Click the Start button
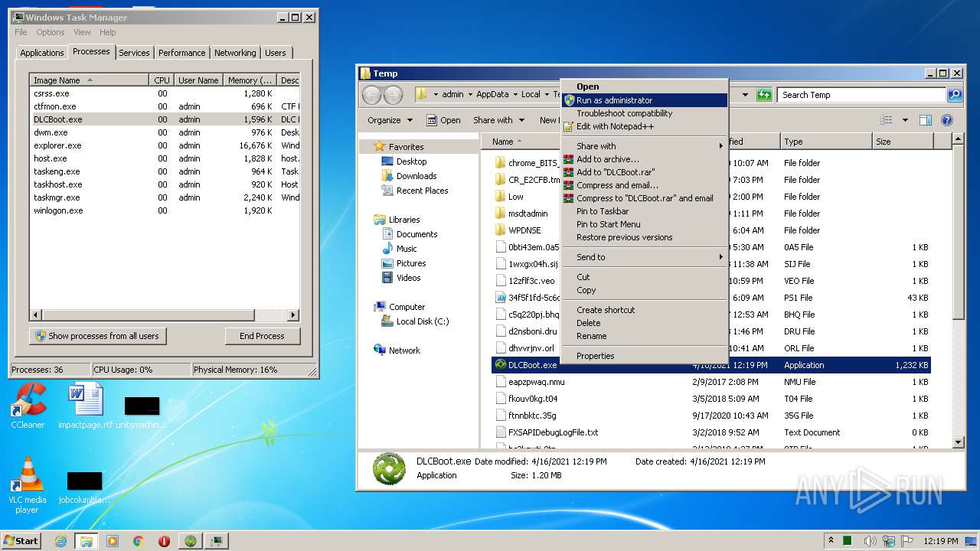 [x=21, y=541]
